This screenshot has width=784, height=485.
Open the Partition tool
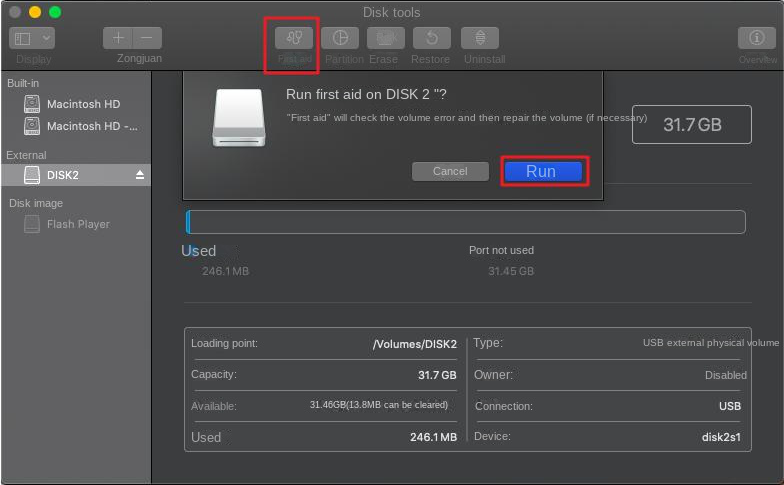[340, 38]
